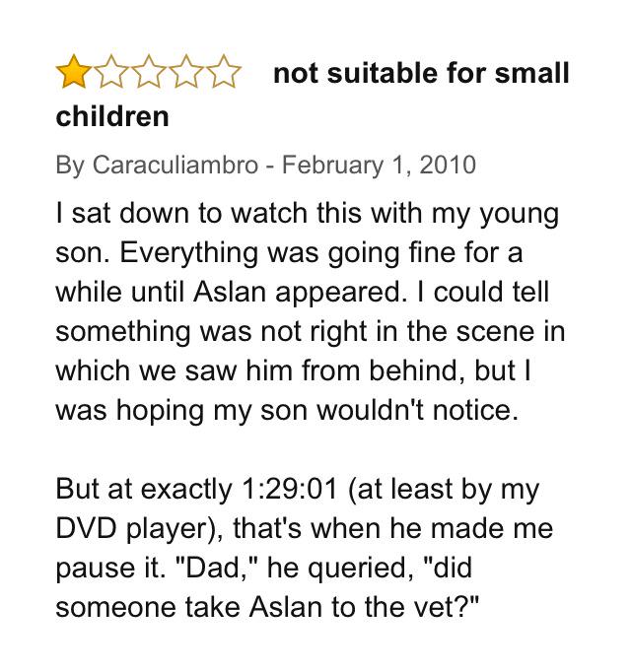Click the line 'something was not right'
Viewport: 631px width, 672px height.
[311, 332]
